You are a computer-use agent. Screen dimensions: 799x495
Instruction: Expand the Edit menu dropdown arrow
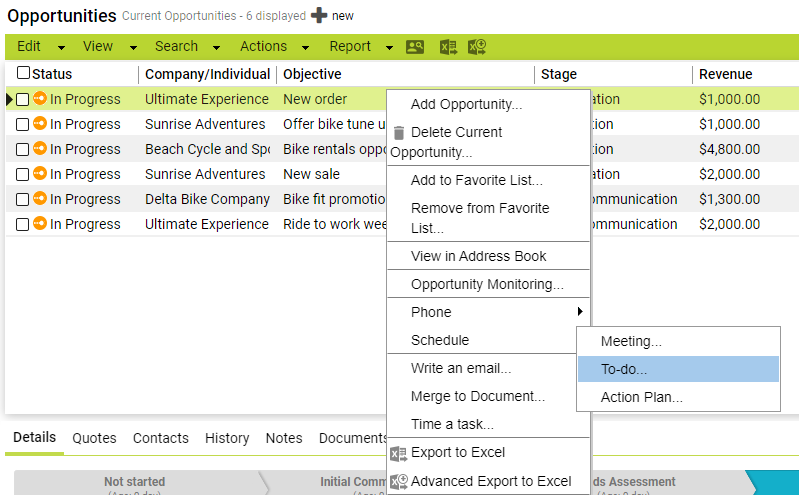(x=61, y=48)
